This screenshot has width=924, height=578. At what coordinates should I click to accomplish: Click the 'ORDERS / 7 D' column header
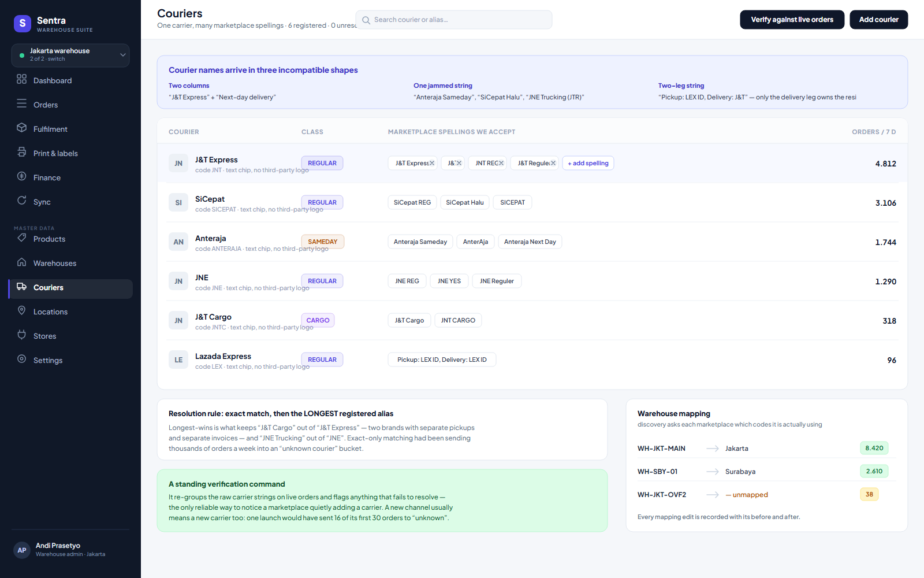874,132
